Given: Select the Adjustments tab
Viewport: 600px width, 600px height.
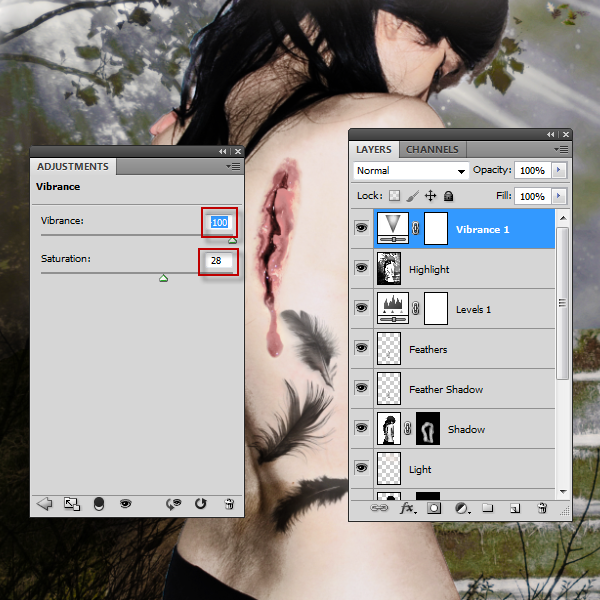Looking at the screenshot, I should click(73, 166).
